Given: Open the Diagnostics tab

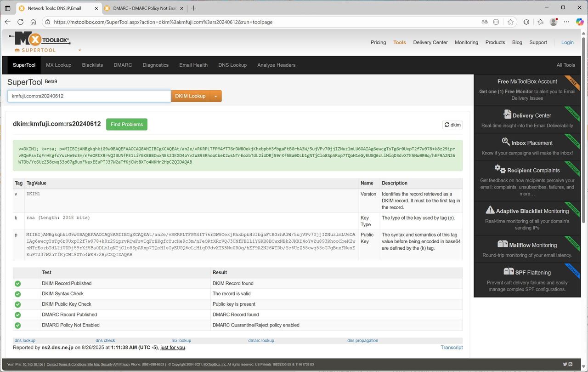Looking at the screenshot, I should coord(156,65).
